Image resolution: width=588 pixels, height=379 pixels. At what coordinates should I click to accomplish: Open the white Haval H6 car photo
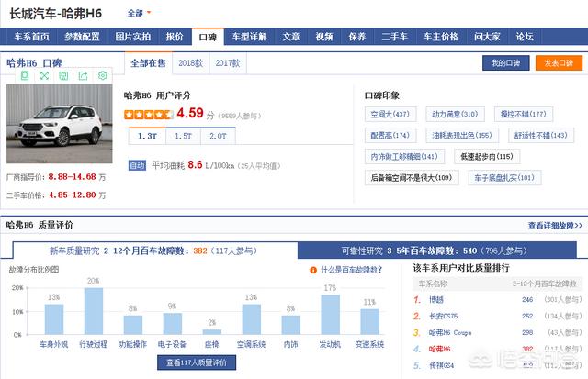coord(59,124)
